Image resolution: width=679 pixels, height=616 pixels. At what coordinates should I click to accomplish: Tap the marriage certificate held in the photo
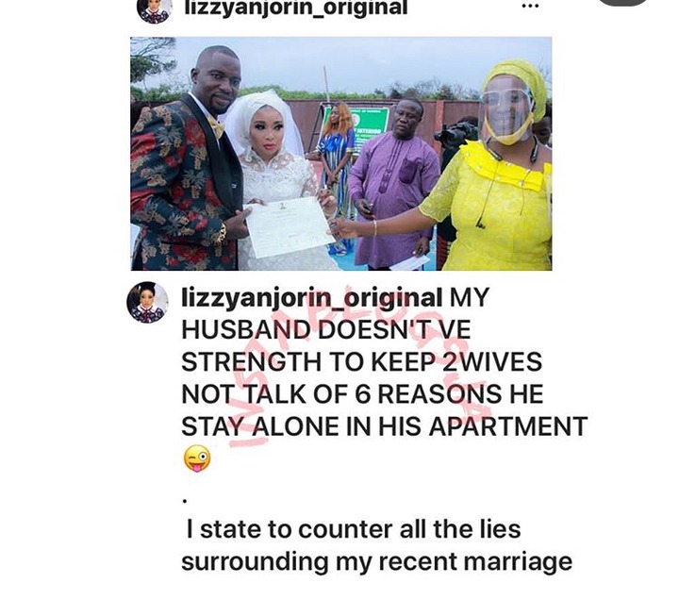tap(288, 226)
